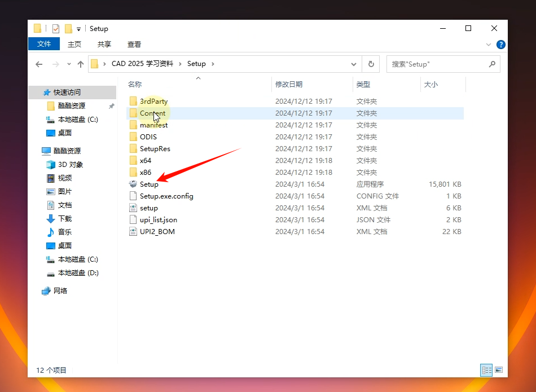The height and width of the screenshot is (392, 536).
Task: Click the refresh button in address bar
Action: [x=371, y=64]
